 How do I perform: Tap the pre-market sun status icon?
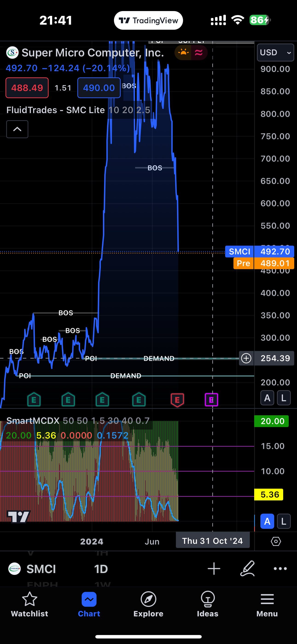tap(183, 53)
